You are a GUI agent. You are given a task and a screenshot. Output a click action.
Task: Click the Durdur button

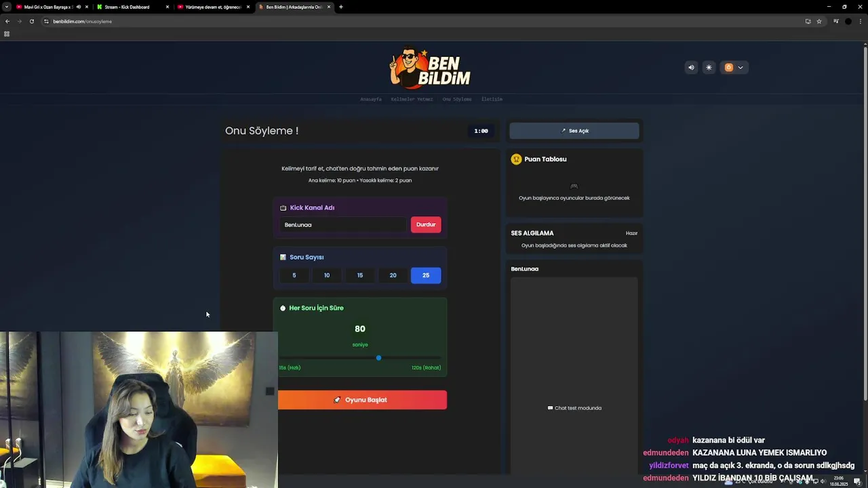[426, 224]
